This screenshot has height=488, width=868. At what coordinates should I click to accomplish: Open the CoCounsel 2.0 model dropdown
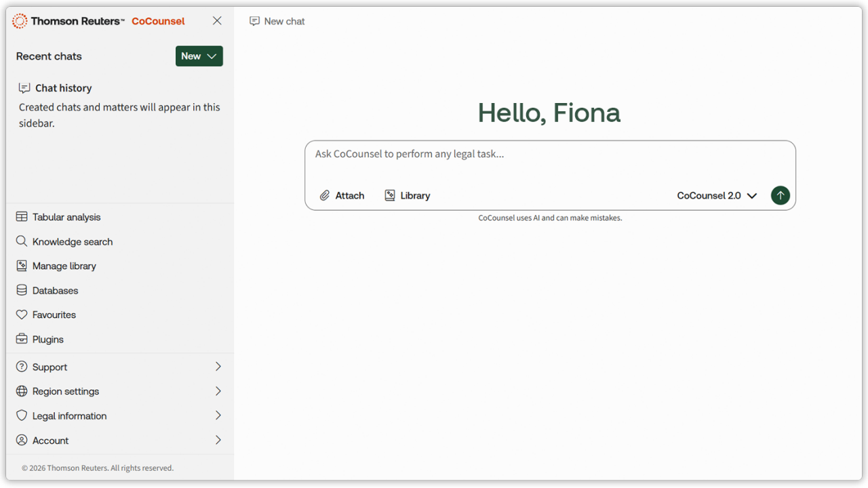pos(717,195)
